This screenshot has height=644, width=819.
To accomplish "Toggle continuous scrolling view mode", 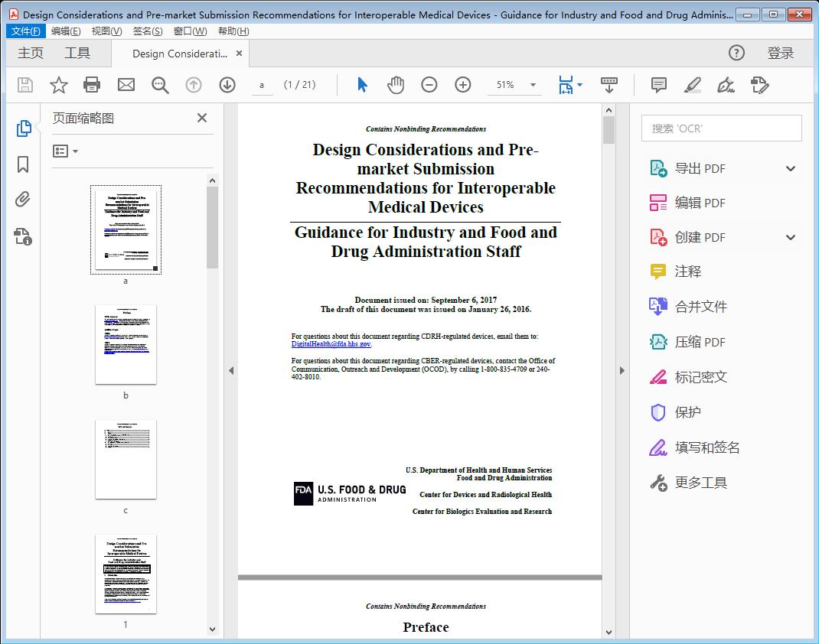I will click(x=609, y=85).
